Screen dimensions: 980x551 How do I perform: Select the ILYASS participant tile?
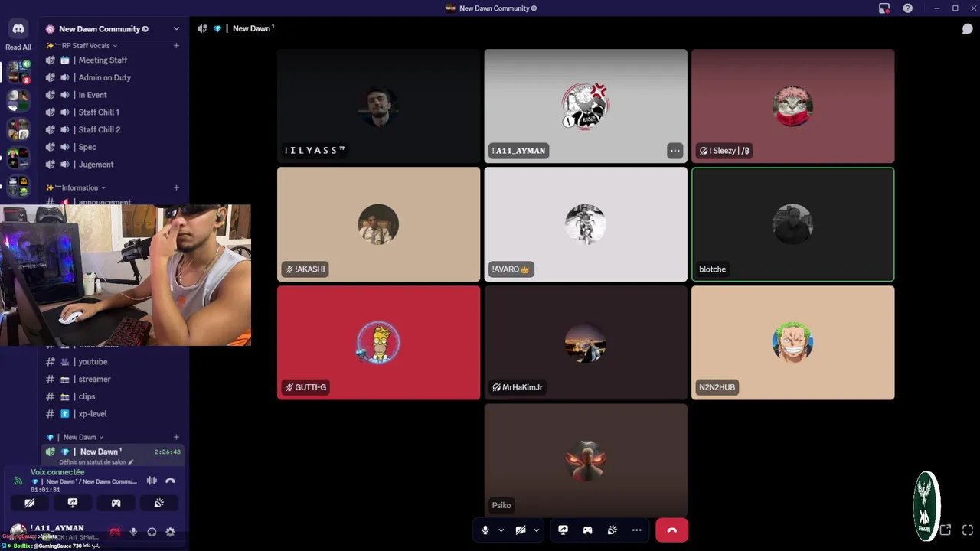[378, 106]
